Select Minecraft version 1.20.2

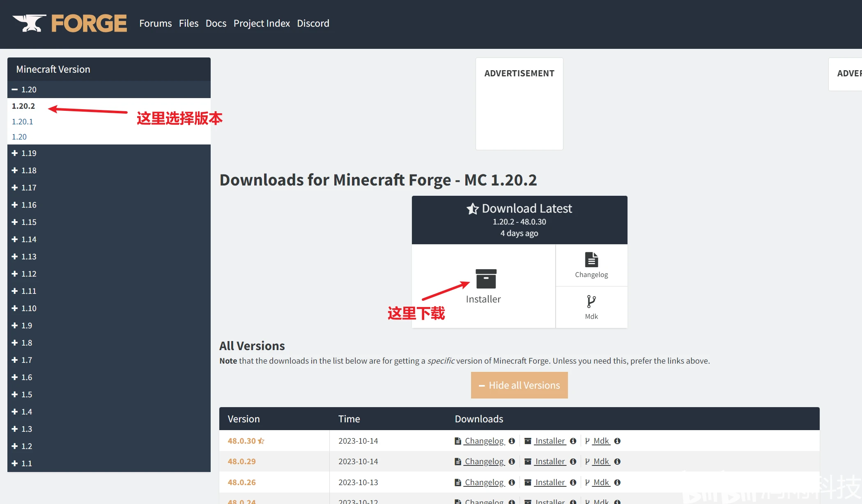point(23,106)
